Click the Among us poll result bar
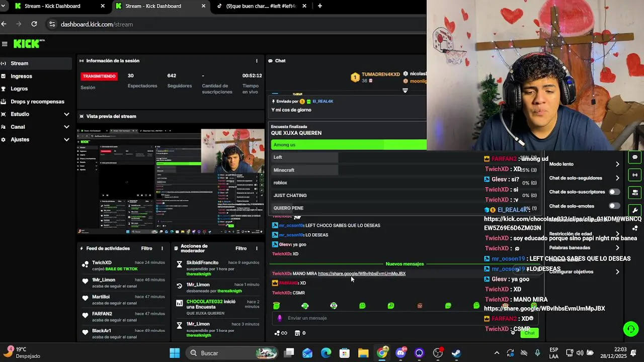 349,145
